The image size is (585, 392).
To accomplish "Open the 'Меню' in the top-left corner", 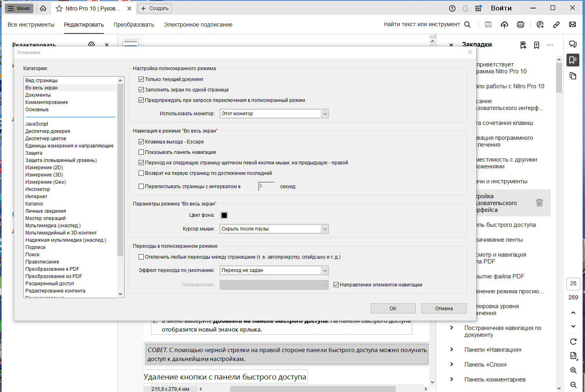I will [19, 8].
